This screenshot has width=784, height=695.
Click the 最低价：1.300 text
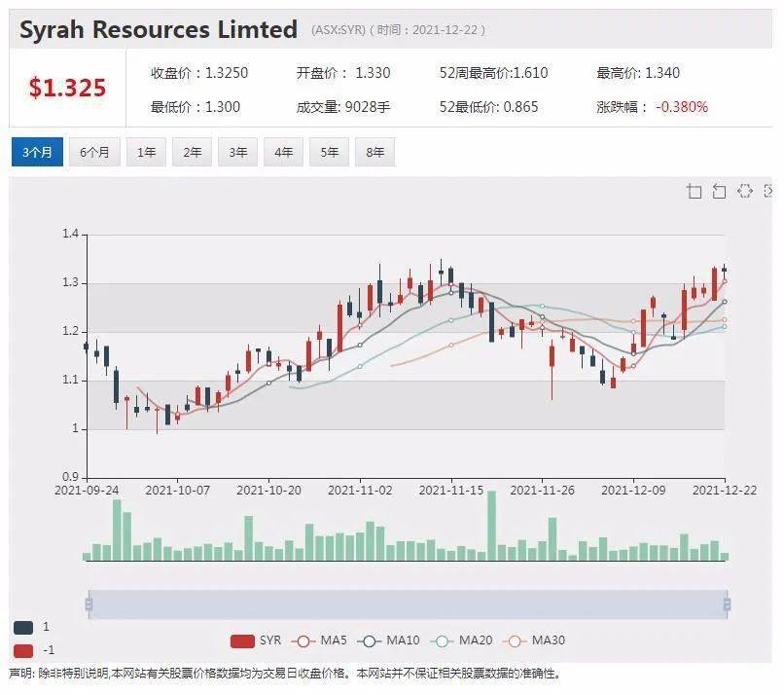(x=196, y=107)
